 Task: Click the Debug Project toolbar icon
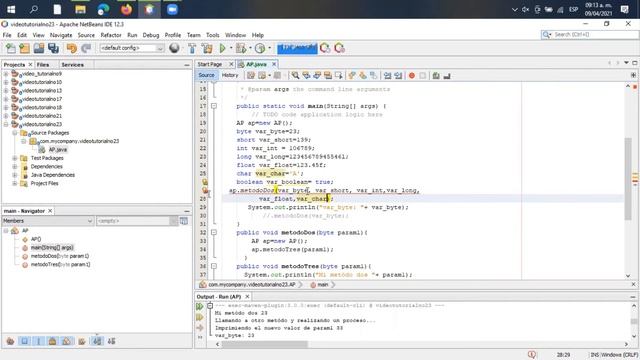click(241, 48)
